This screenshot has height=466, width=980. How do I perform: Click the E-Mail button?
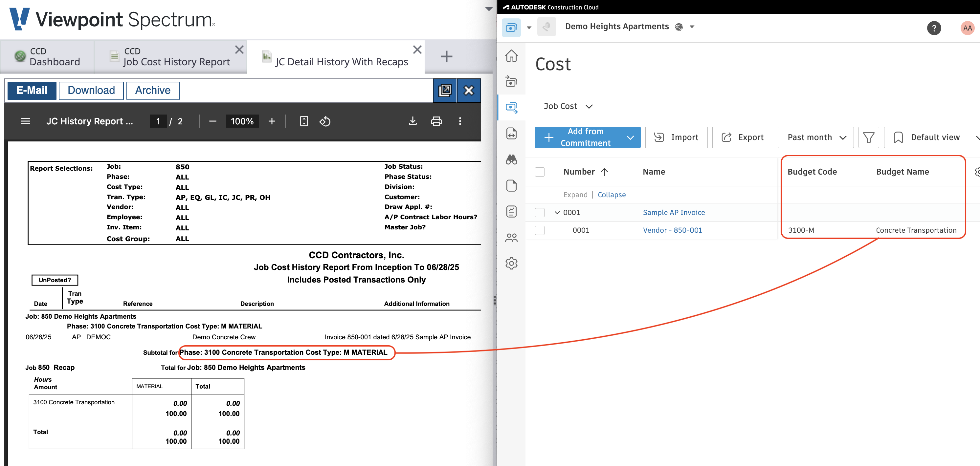tap(32, 91)
